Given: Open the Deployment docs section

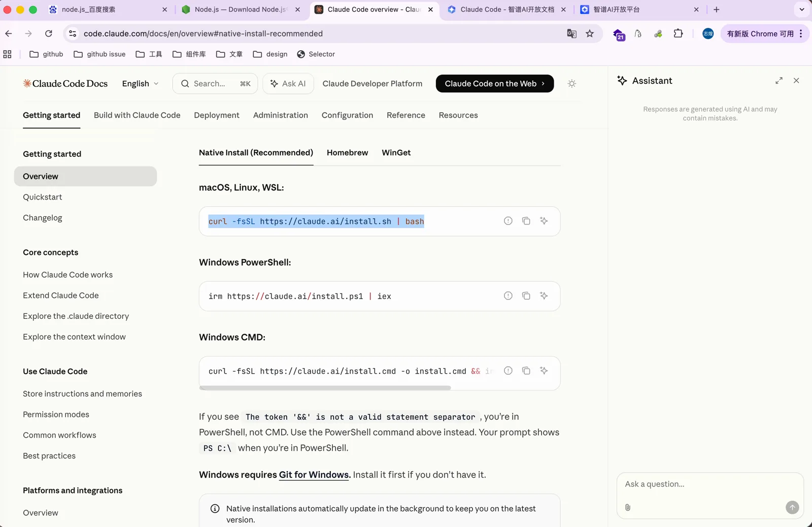Looking at the screenshot, I should (x=217, y=115).
